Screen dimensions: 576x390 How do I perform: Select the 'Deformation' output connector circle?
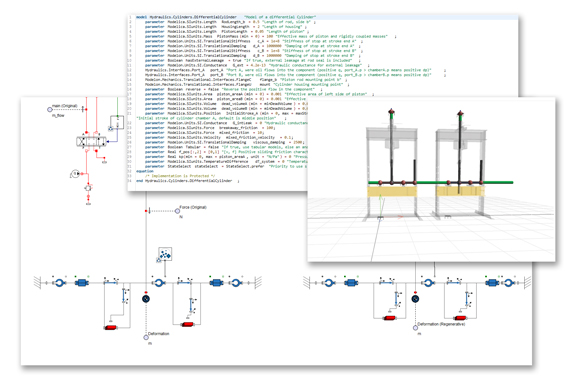(x=146, y=337)
